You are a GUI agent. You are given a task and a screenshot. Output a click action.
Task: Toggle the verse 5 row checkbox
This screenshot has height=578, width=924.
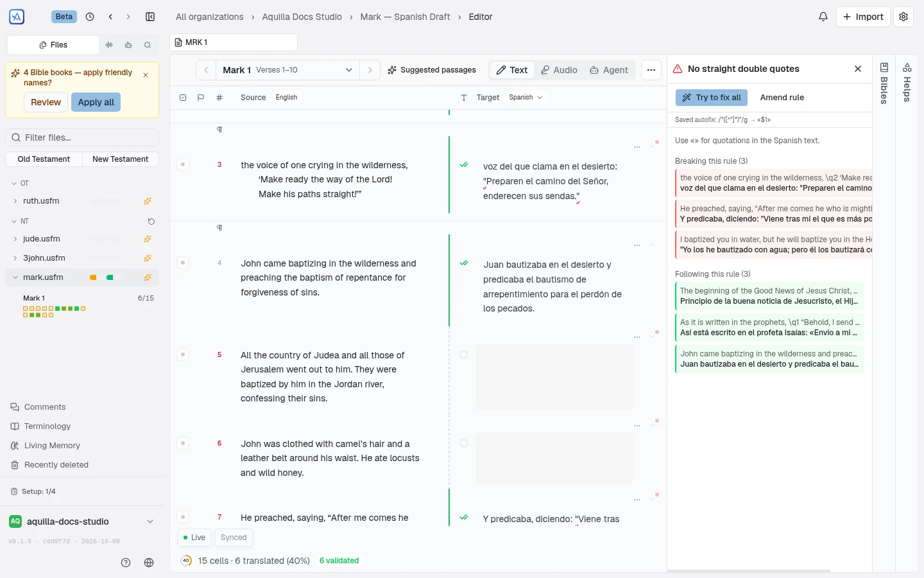183,355
